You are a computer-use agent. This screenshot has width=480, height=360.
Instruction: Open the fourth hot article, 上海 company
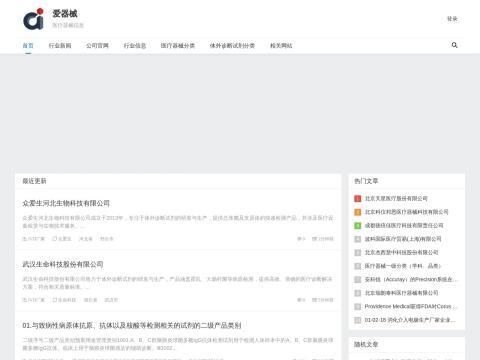pos(403,239)
